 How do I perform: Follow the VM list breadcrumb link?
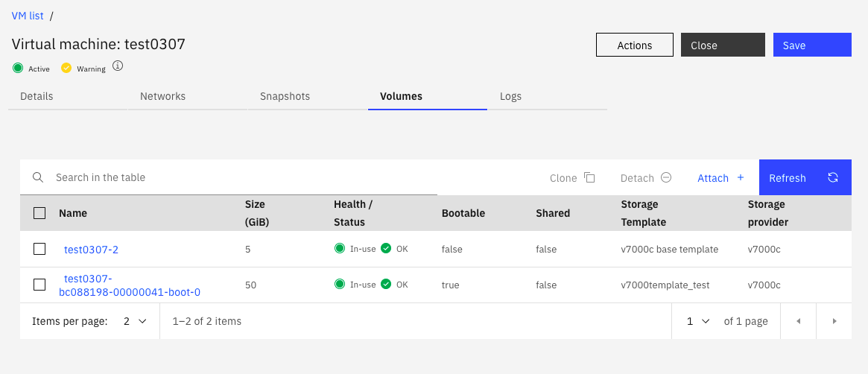(x=27, y=16)
